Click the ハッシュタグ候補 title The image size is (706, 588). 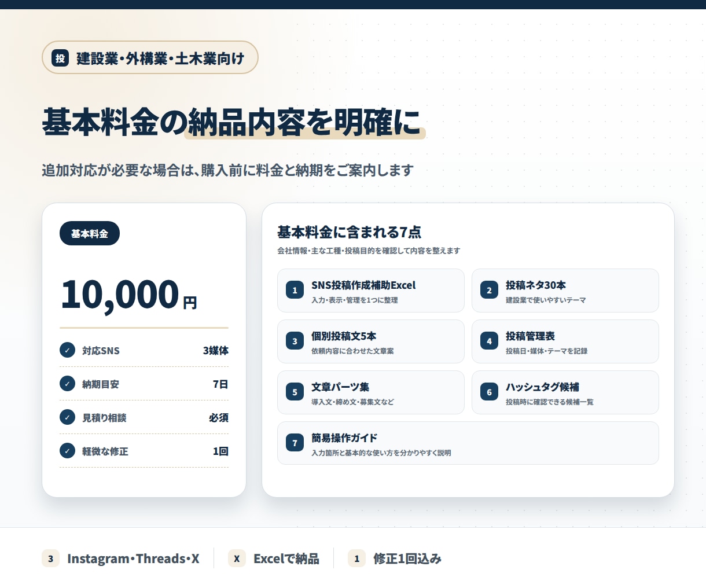542,387
